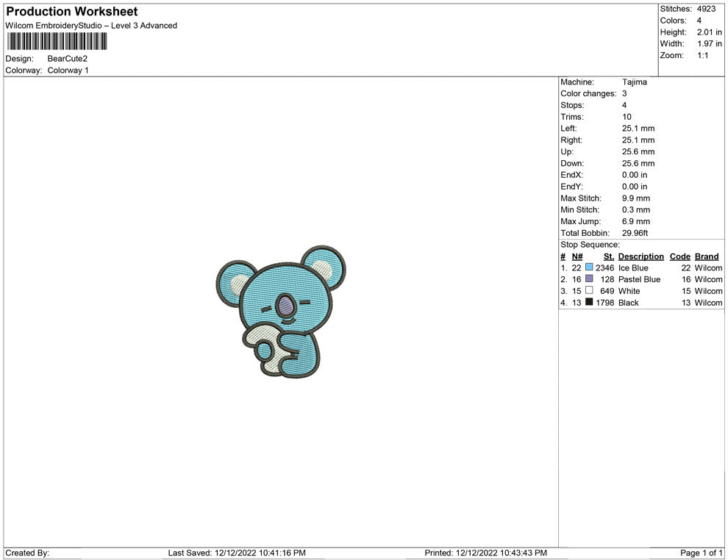
Task: Click the Stop Sequence heading
Action: (590, 245)
